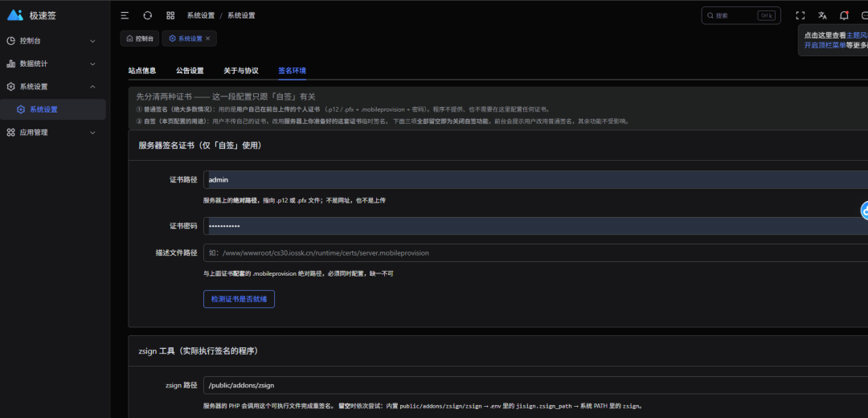Click the zsign 工具 section heading
The image size is (868, 418).
(x=199, y=351)
